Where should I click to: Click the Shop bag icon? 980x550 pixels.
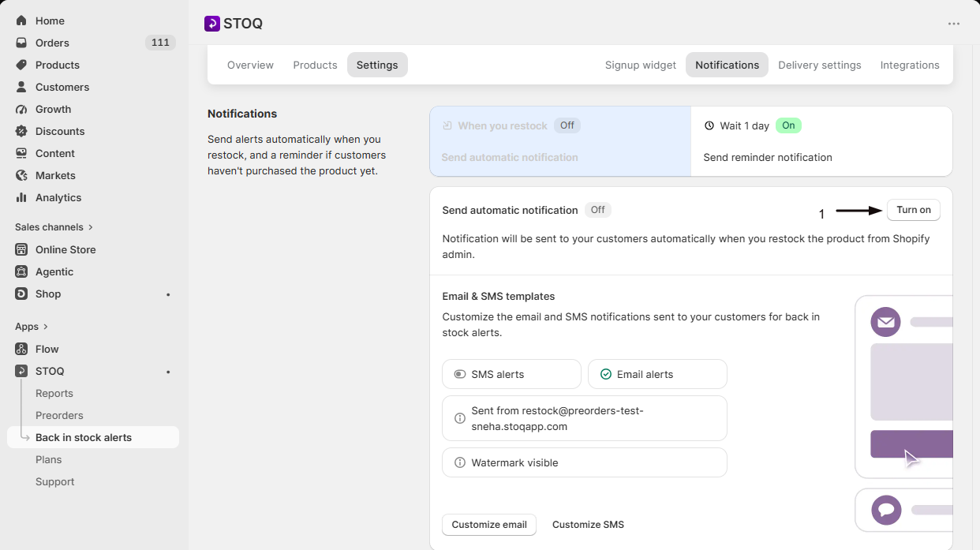click(21, 294)
